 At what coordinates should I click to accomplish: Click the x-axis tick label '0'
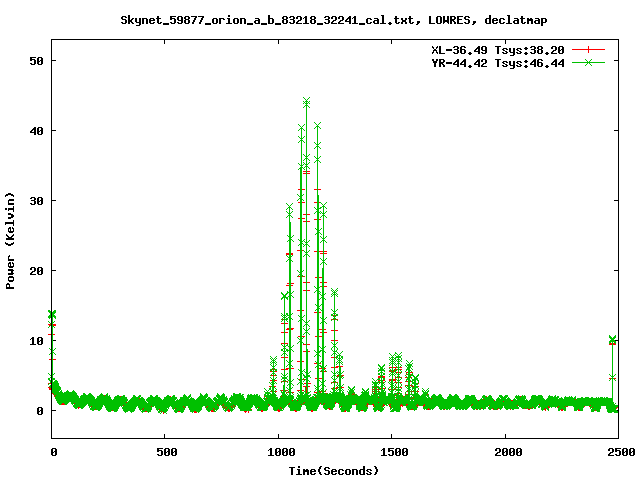[53, 452]
